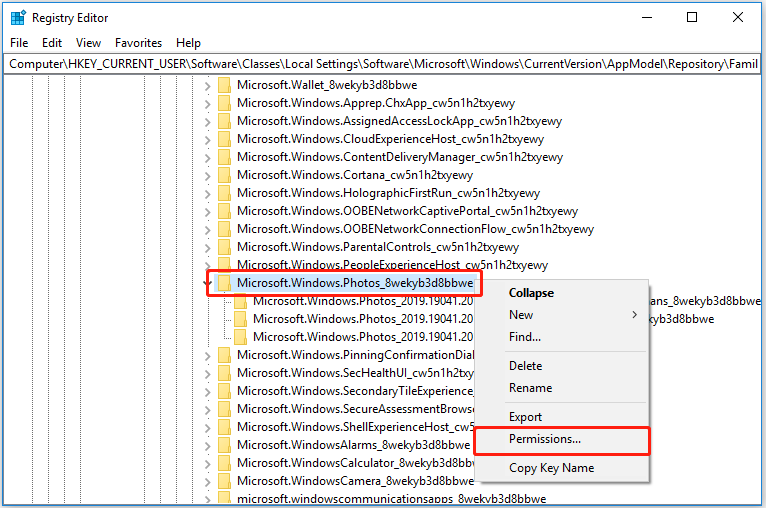
Task: Expand Microsoft.Windows.ContentDeliveryManager key
Action: pos(208,159)
